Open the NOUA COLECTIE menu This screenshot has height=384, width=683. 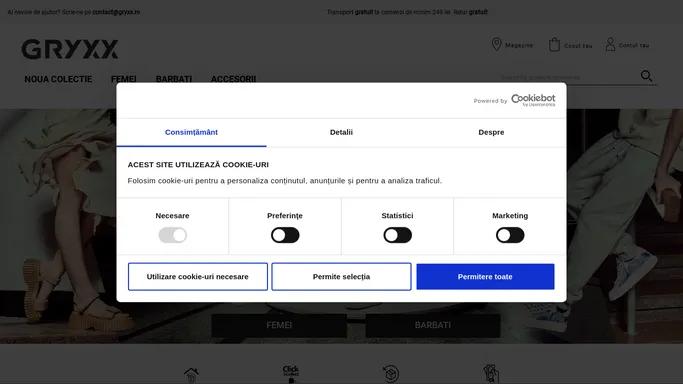[58, 79]
